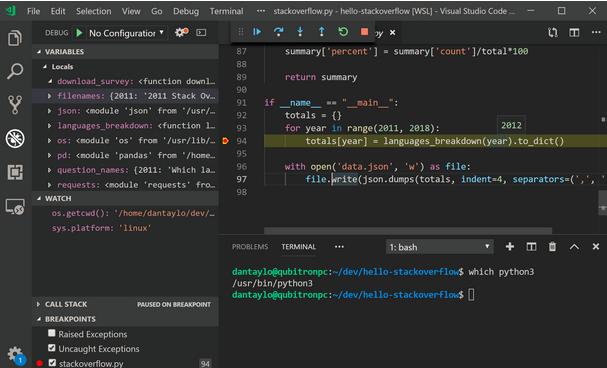607x368 pixels.
Task: Open the Remote Explorer view
Action: pos(15,207)
